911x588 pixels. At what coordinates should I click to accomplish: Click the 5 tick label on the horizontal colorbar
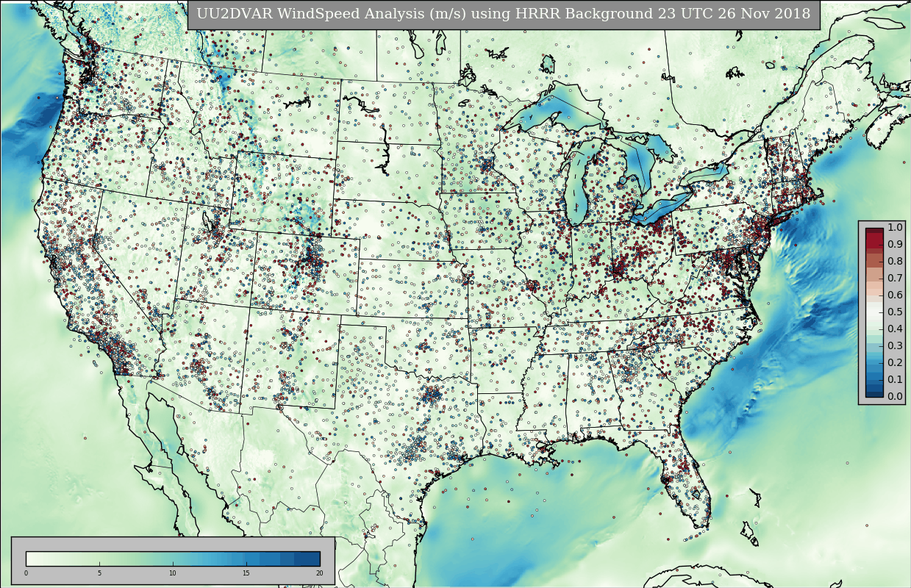tap(99, 573)
